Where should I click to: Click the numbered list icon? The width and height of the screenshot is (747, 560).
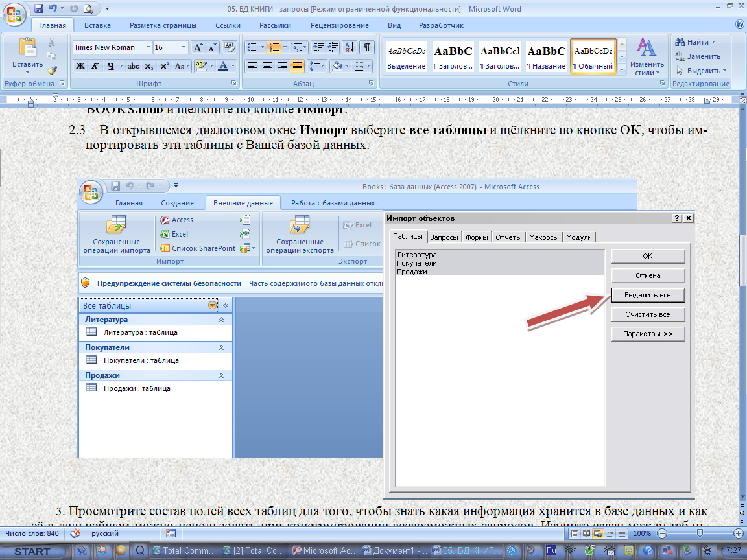274,47
